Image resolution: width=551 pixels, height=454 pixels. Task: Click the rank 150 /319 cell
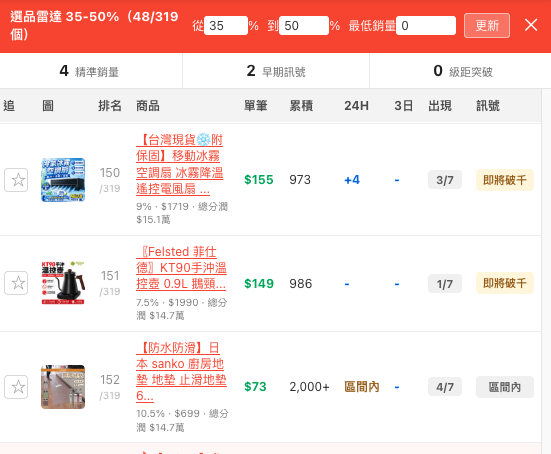[x=110, y=180]
